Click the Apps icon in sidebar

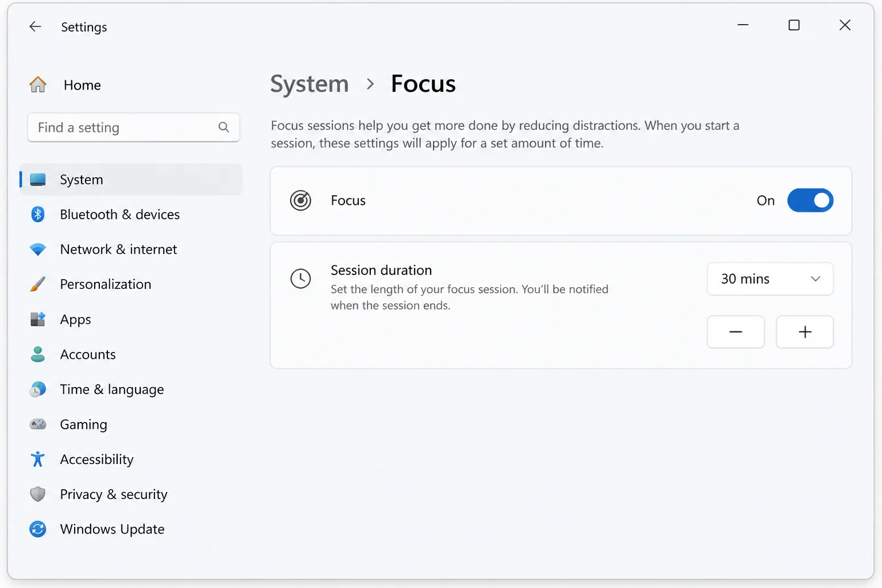(38, 319)
